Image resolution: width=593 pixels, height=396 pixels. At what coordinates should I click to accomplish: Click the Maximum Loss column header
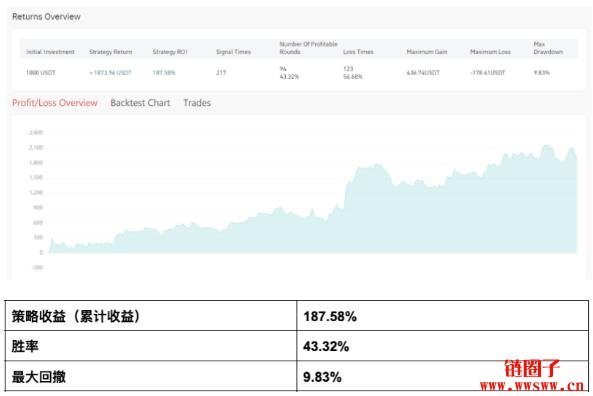coord(490,52)
